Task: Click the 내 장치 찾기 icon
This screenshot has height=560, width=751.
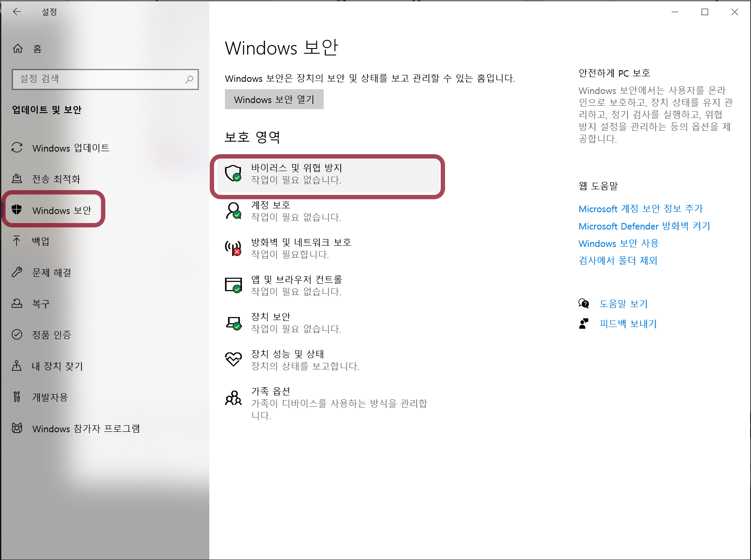Action: [x=17, y=366]
